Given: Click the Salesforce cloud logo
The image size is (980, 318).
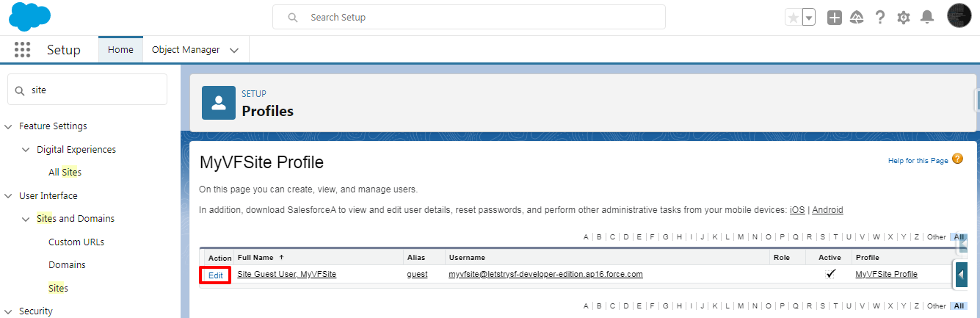Looking at the screenshot, I should pyautogui.click(x=30, y=17).
